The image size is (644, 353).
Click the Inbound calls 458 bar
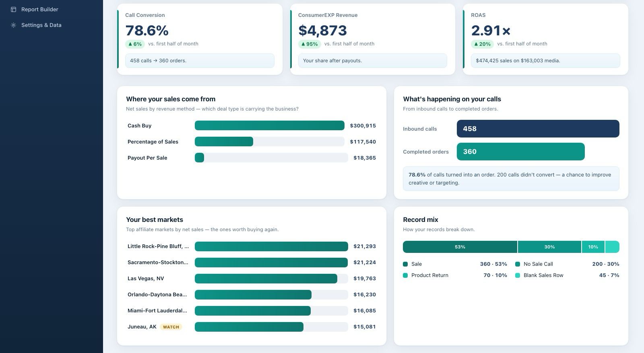pos(538,129)
